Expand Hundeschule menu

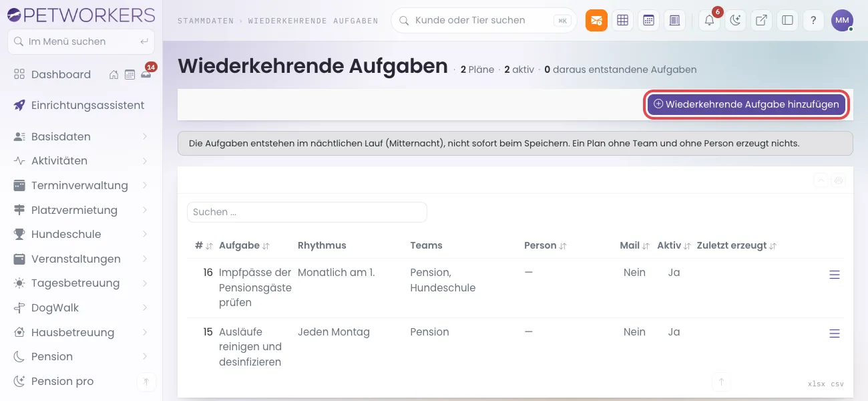tap(81, 234)
